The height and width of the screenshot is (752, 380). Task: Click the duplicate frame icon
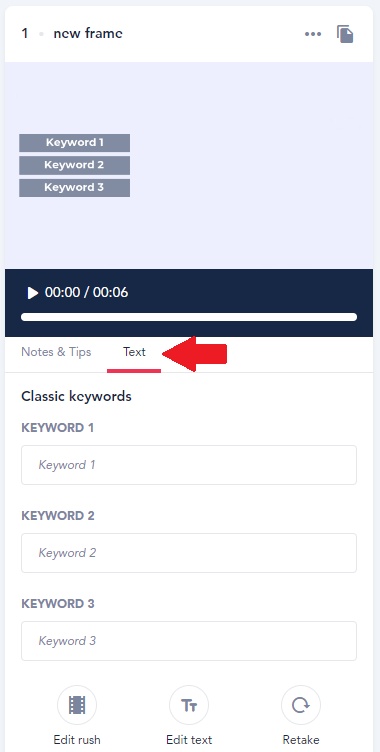click(345, 34)
